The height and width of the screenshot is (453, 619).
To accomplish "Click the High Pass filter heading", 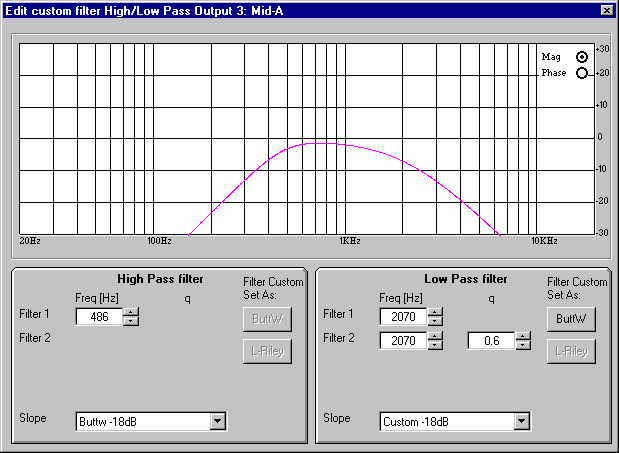I will [x=160, y=279].
